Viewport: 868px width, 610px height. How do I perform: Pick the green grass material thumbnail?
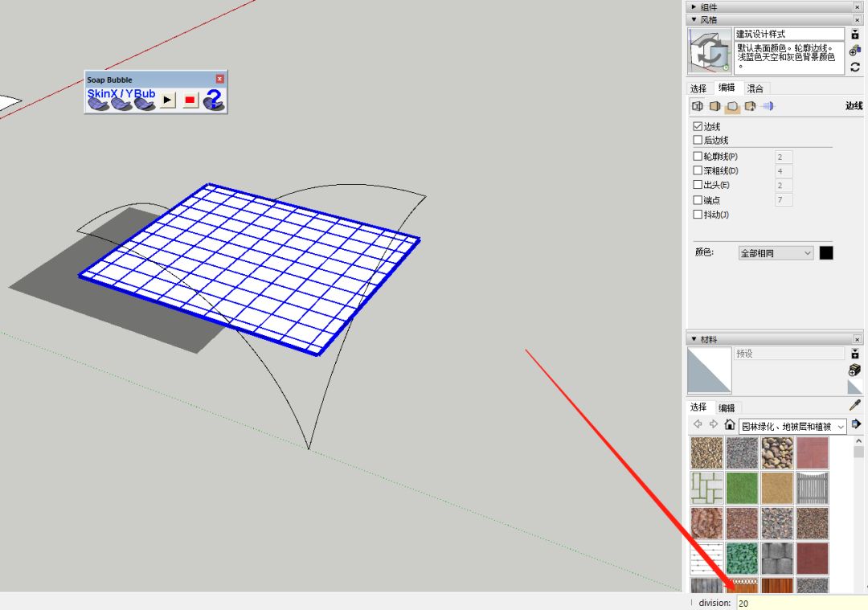(x=742, y=488)
